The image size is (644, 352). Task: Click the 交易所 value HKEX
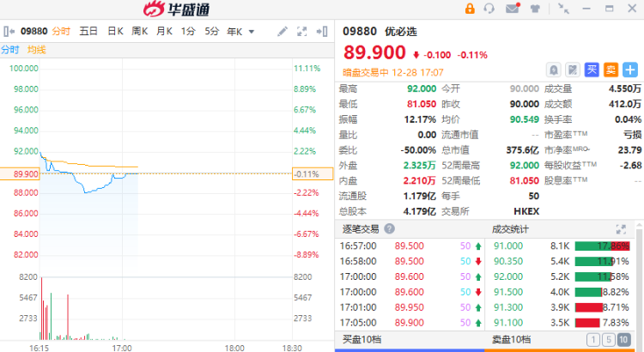526,211
